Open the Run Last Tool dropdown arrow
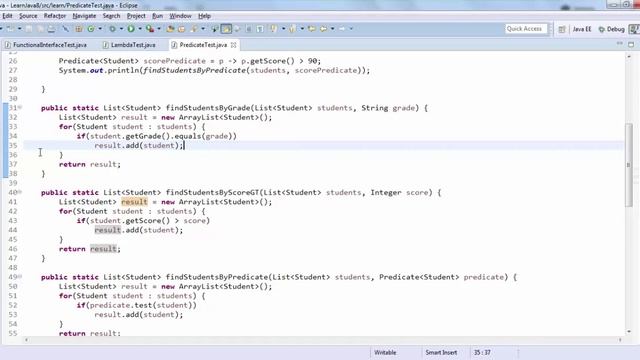The image size is (640, 360). coord(159,29)
